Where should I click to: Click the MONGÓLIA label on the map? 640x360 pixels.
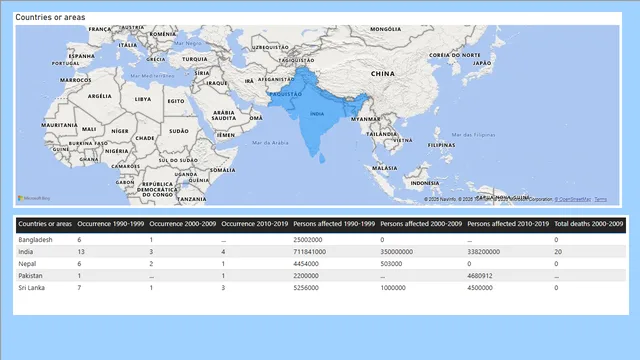coord(385,29)
